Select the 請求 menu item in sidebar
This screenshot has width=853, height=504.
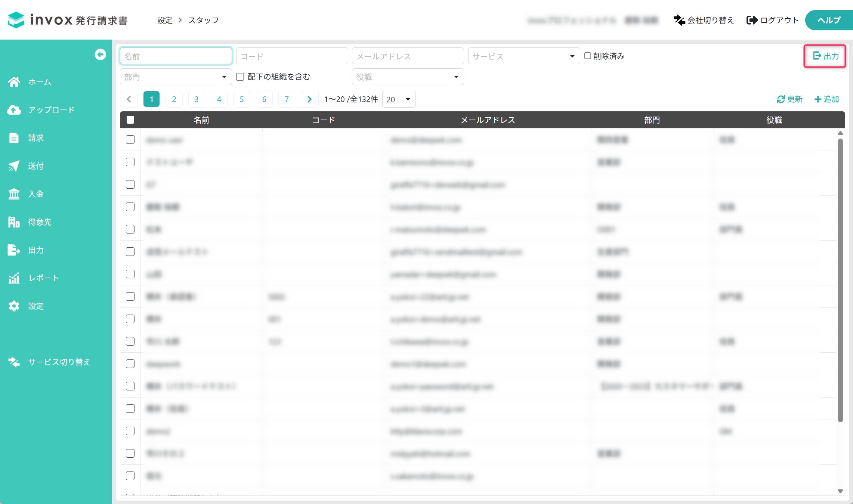(36, 138)
